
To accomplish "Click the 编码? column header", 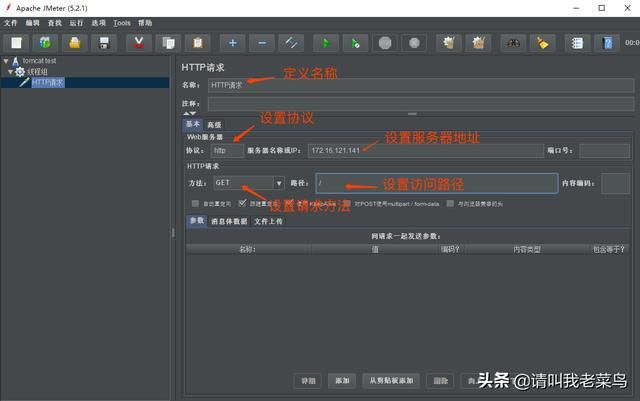I will pos(450,249).
